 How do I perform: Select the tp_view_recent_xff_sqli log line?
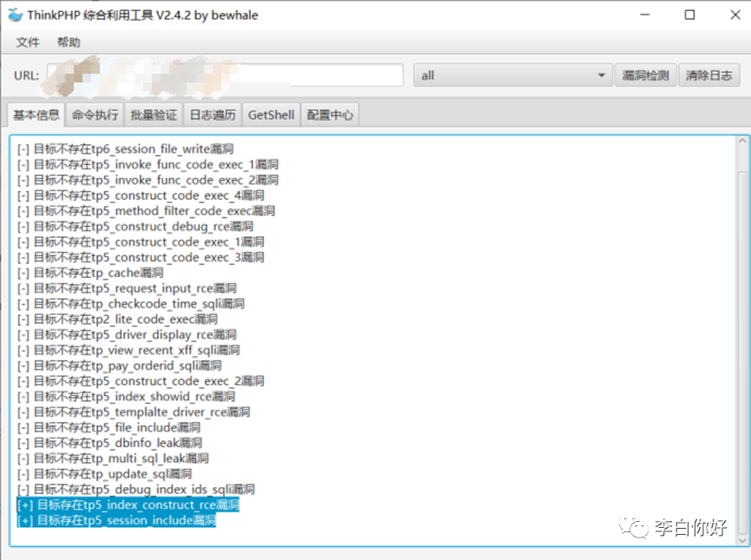point(128,350)
